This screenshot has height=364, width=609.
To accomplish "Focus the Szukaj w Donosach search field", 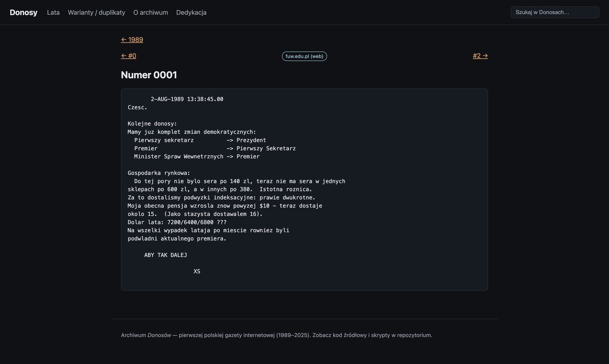I will (x=555, y=12).
